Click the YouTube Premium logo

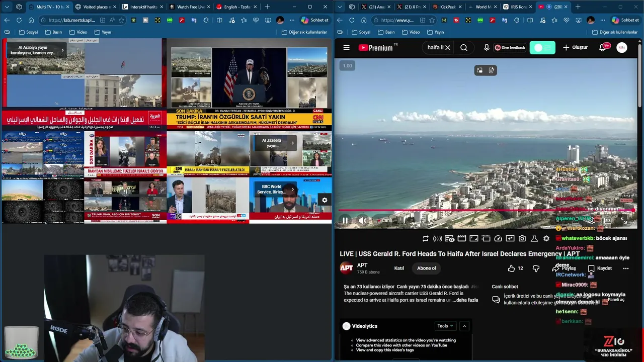pyautogui.click(x=376, y=48)
